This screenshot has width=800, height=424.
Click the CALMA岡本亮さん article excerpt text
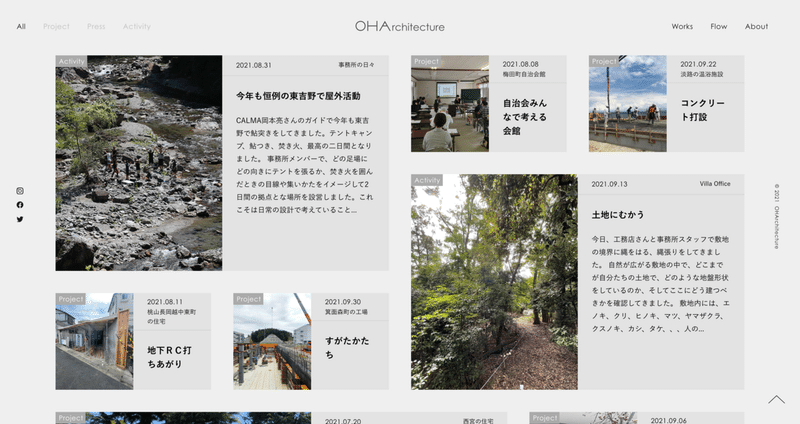[305, 165]
